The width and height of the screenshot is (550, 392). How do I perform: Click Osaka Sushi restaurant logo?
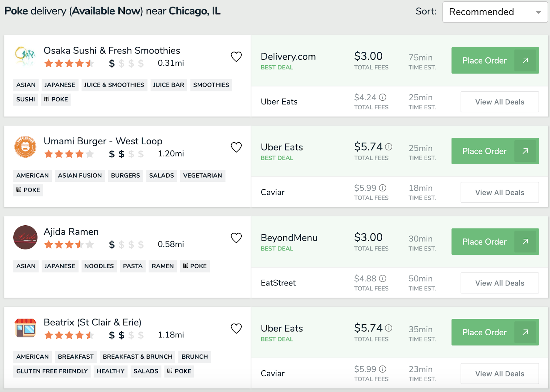tap(25, 56)
